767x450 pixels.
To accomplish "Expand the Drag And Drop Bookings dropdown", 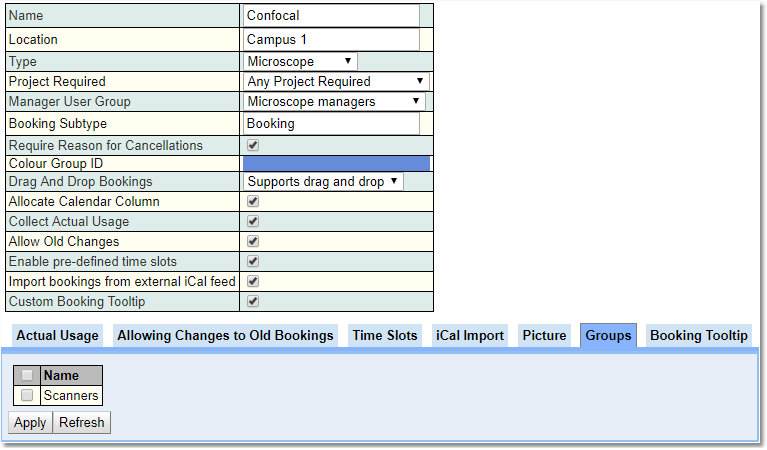I will tap(323, 182).
